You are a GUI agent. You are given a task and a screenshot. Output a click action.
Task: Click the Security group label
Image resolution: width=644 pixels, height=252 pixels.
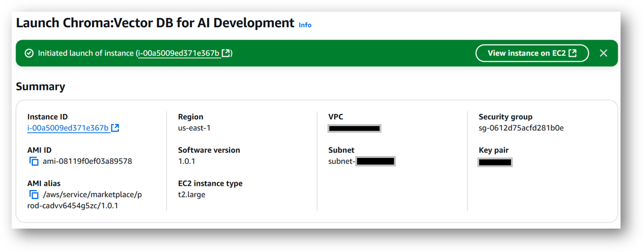pyautogui.click(x=505, y=117)
